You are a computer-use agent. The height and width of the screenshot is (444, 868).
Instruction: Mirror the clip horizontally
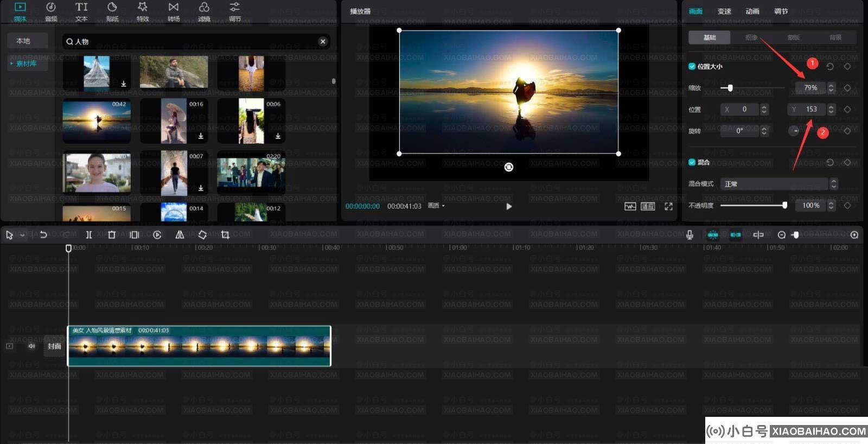point(180,235)
